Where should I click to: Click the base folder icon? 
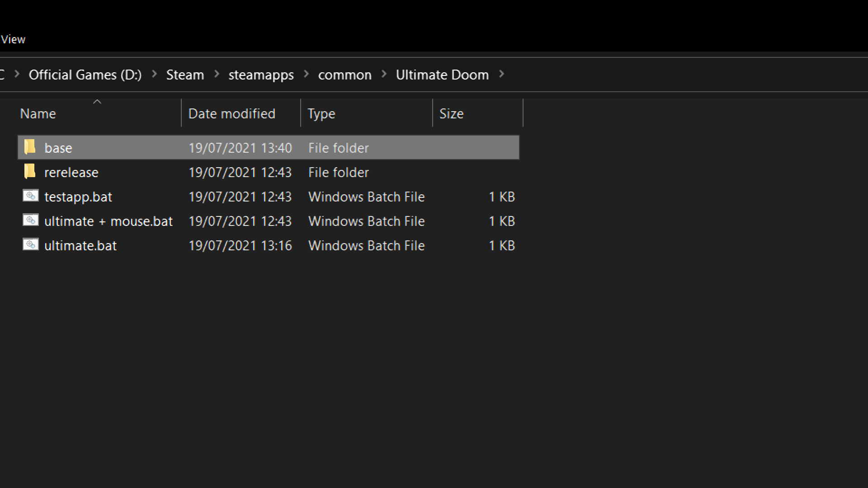[30, 147]
